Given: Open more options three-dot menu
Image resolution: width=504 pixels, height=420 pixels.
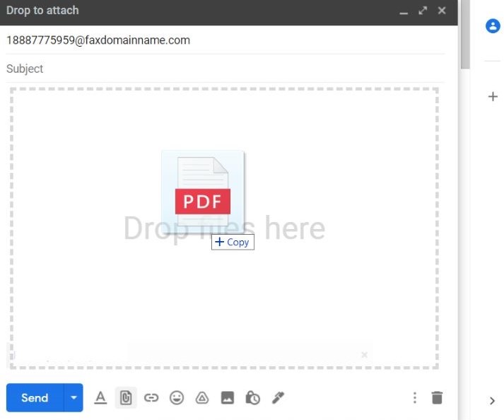Looking at the screenshot, I should coord(415,398).
